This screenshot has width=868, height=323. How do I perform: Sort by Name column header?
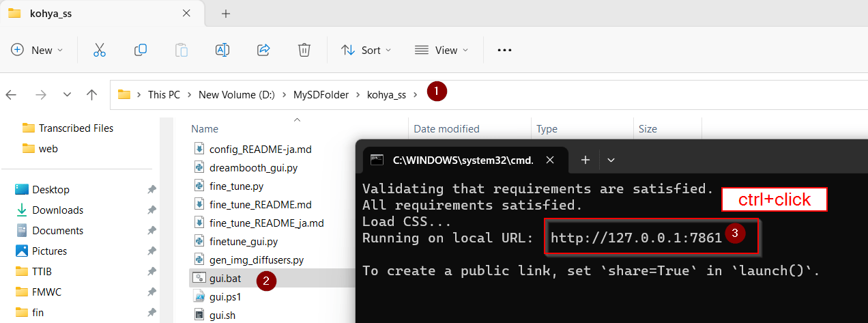[205, 128]
